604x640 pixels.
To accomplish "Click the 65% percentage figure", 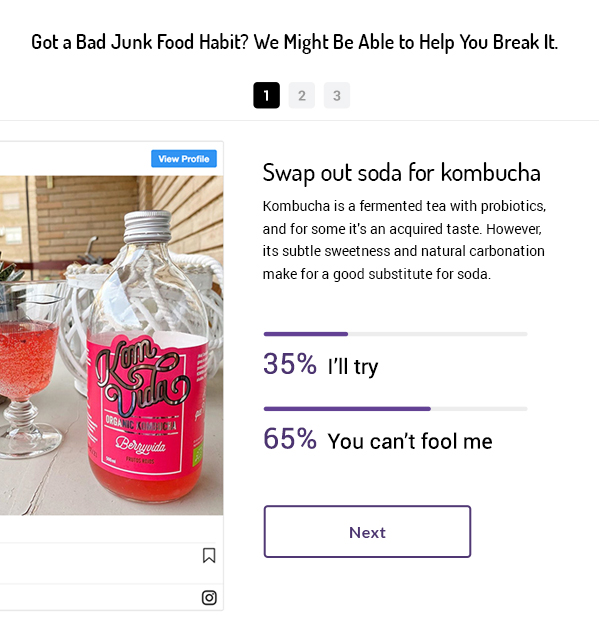I will pos(290,439).
